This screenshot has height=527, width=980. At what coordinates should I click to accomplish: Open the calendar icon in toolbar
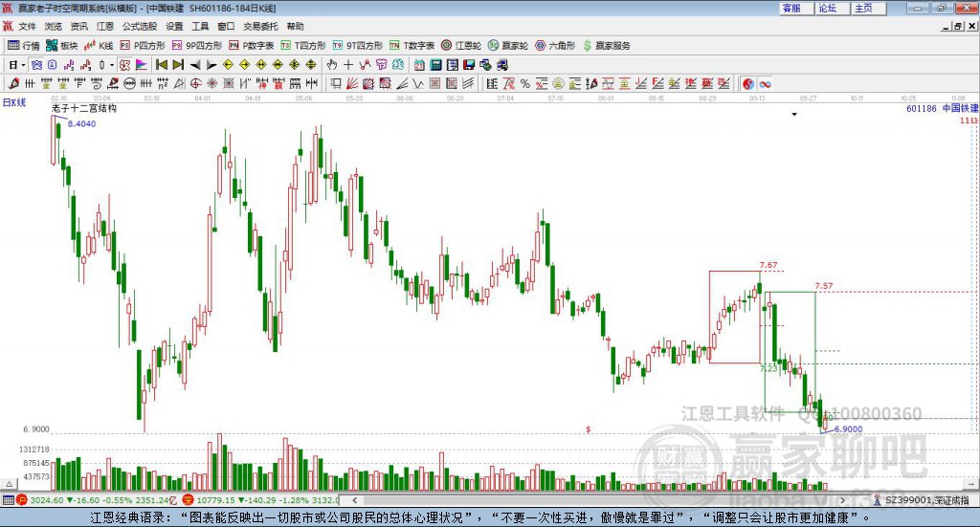coord(419,65)
